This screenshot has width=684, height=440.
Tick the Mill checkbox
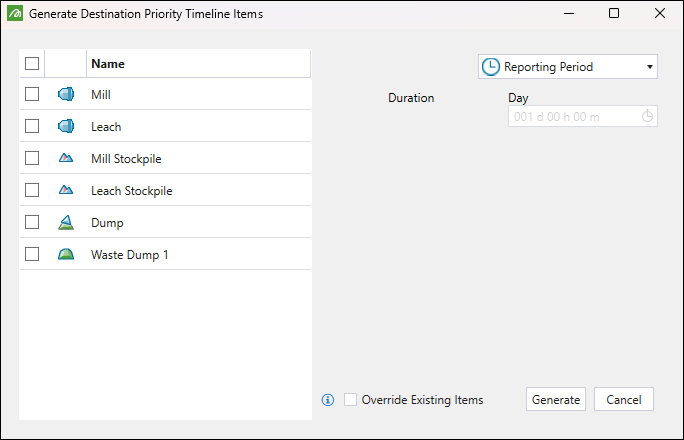(x=32, y=94)
